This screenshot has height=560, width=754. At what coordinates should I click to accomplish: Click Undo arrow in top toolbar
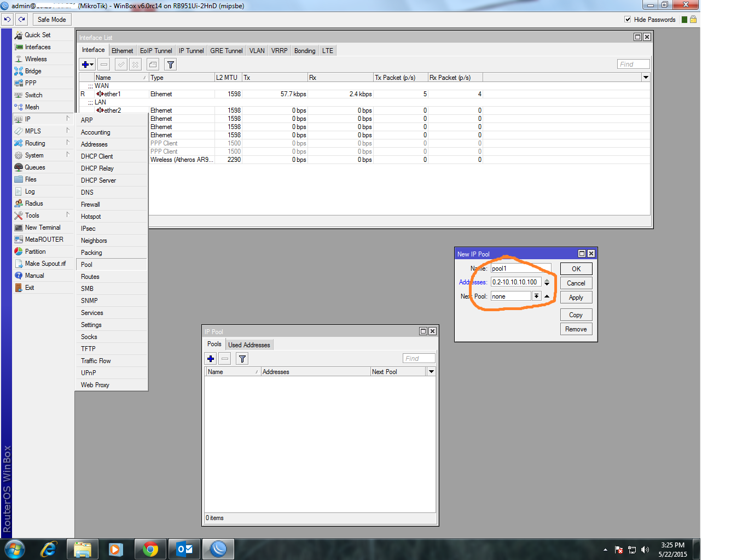(x=7, y=19)
